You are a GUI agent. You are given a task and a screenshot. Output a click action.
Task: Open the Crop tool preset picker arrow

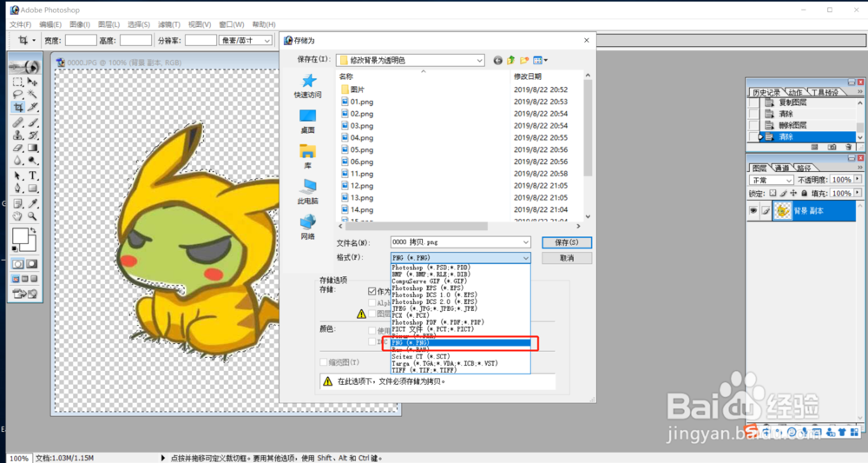pyautogui.click(x=33, y=41)
